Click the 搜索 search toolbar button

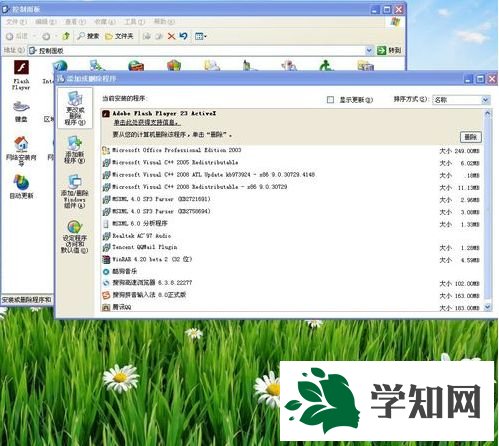(88, 36)
